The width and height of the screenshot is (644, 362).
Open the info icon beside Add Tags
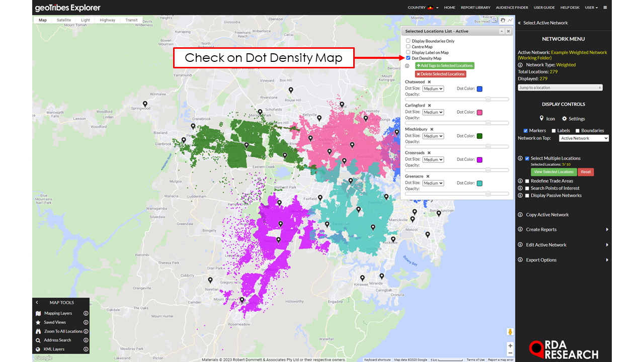[408, 66]
